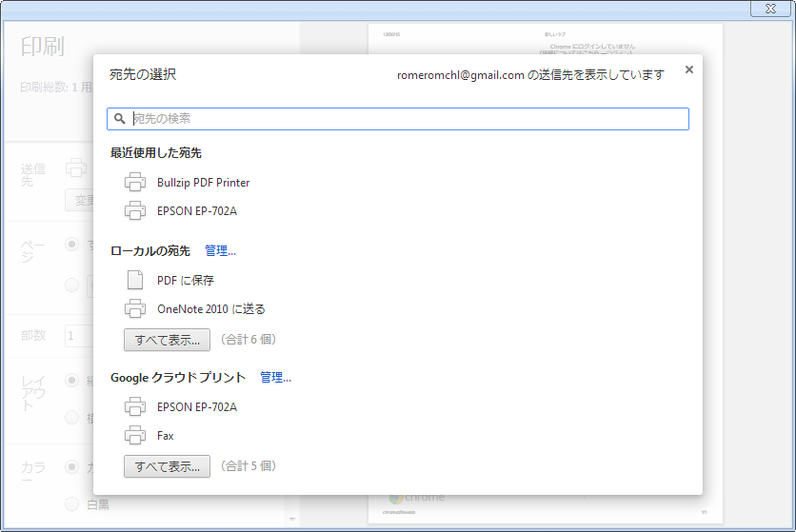The width and height of the screenshot is (796, 532).
Task: Click printer icon for EPSON EP-702A under recent destinations
Action: coord(135,210)
